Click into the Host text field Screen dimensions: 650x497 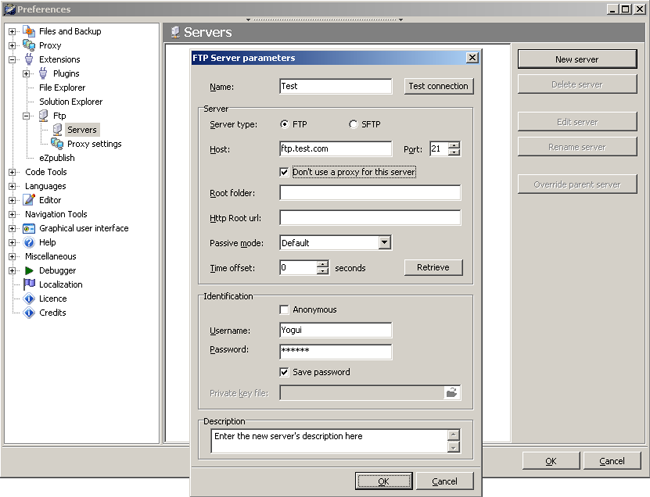pyautogui.click(x=335, y=149)
